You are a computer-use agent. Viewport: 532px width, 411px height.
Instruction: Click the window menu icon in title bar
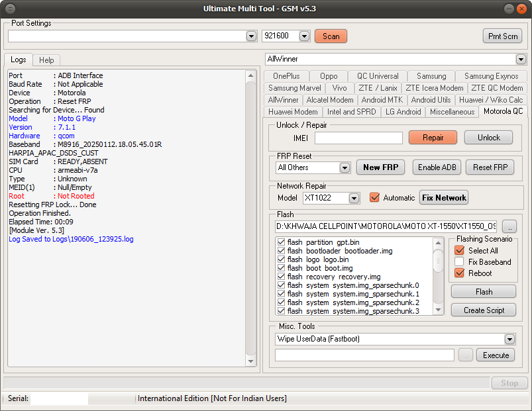coord(11,9)
